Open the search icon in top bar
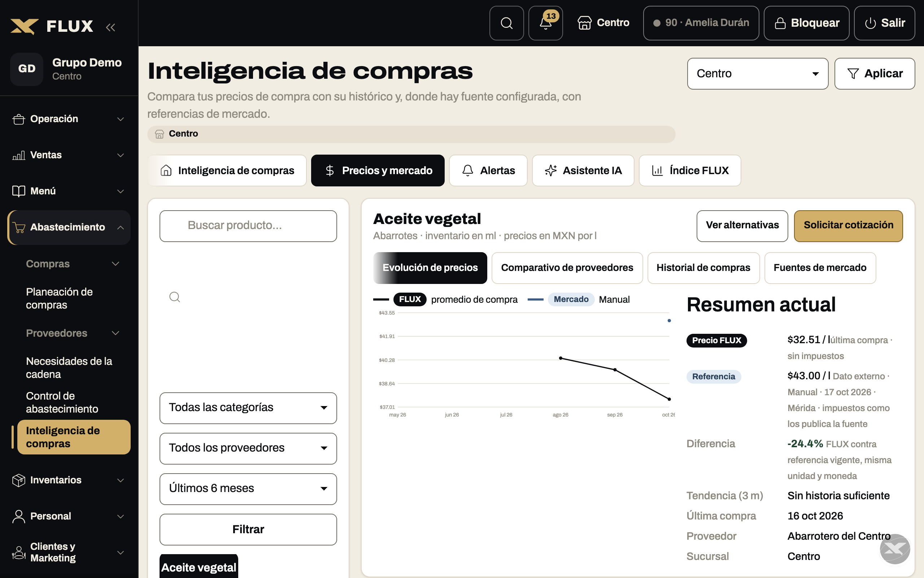Image resolution: width=924 pixels, height=578 pixels. tap(506, 23)
